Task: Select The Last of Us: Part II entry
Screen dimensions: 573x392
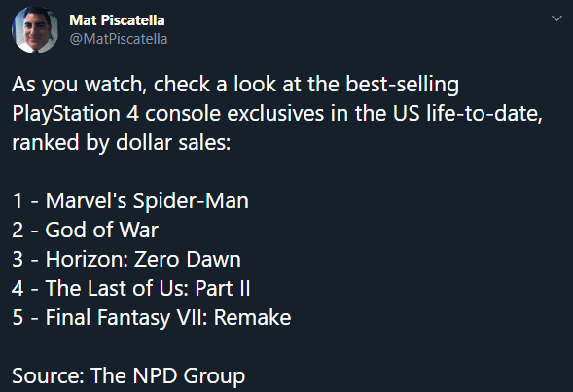Action: coord(130,288)
